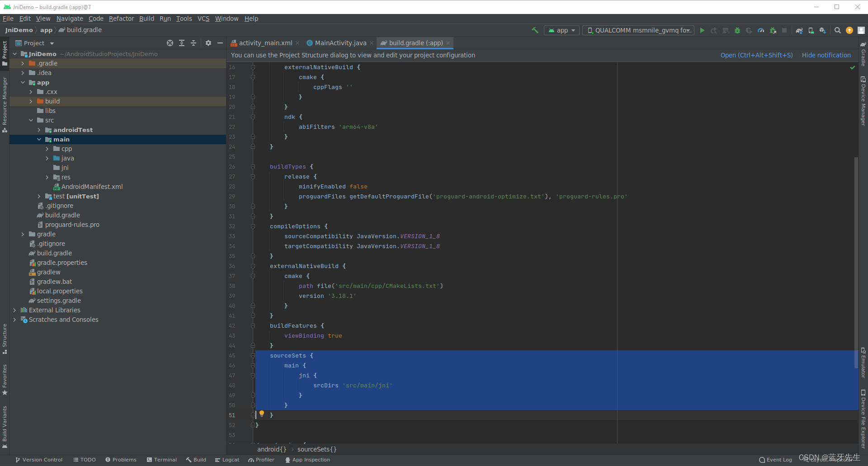Screen dimensions: 868x466
Task: Open the SDK Manager toolbar icon
Action: [x=823, y=30]
